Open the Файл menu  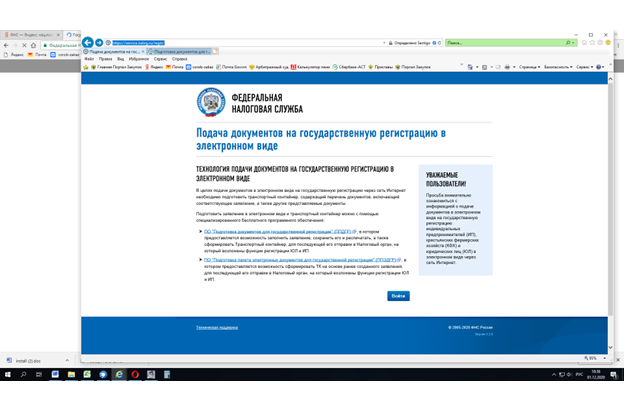click(x=89, y=59)
